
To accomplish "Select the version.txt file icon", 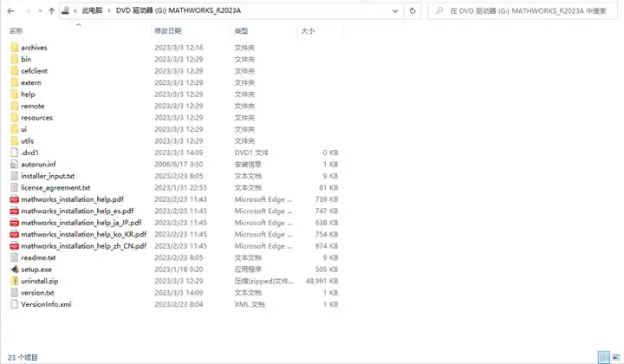I will coord(15,292).
